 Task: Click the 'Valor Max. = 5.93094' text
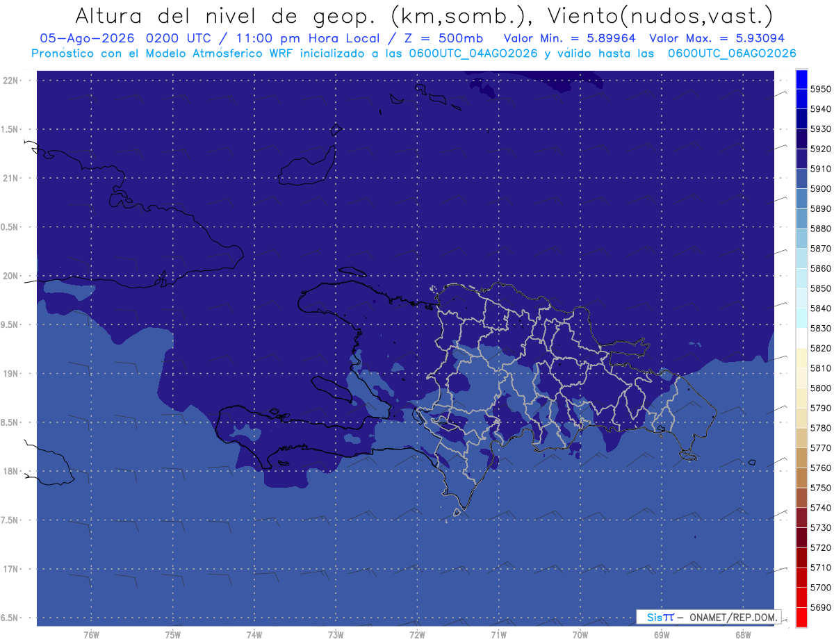point(717,38)
